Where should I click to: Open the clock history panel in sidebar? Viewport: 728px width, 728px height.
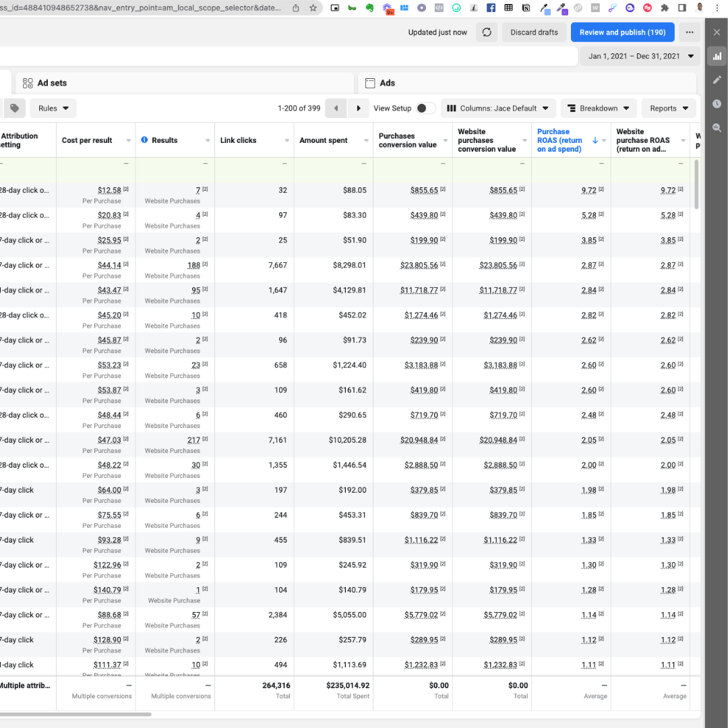717,104
